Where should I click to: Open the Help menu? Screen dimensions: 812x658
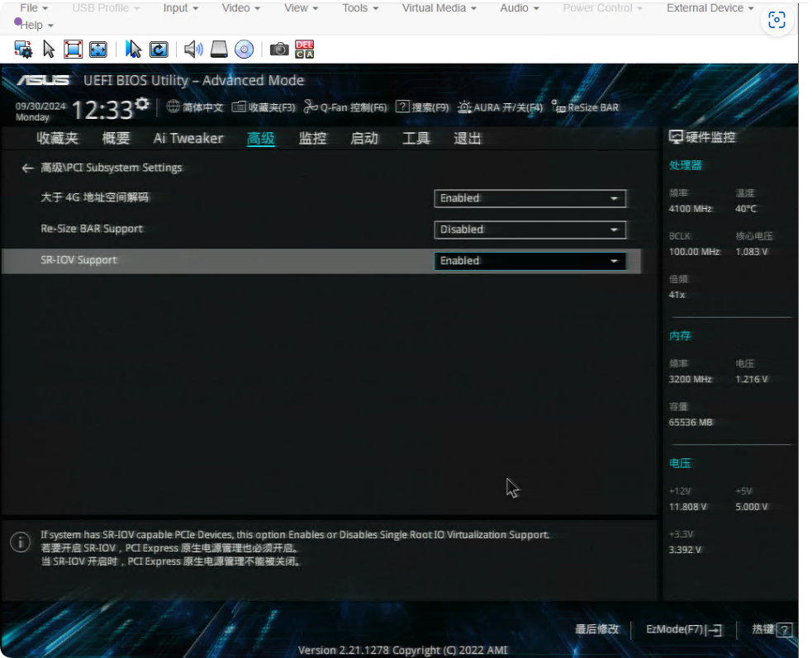coord(36,25)
